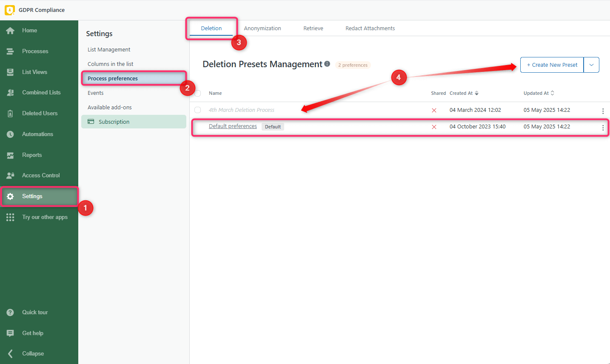Switch to the Redact Attachments tab

pos(370,28)
